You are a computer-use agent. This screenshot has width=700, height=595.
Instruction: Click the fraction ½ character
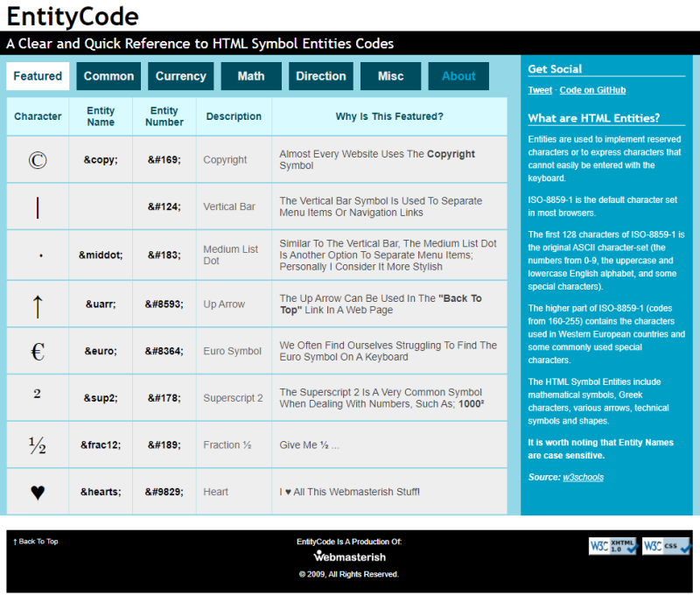pos(36,444)
